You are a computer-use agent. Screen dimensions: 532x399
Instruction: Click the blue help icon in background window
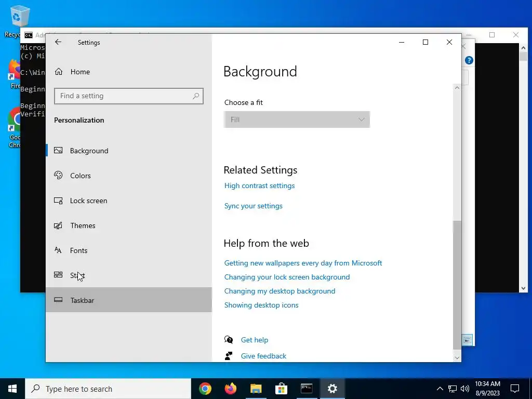tap(469, 60)
